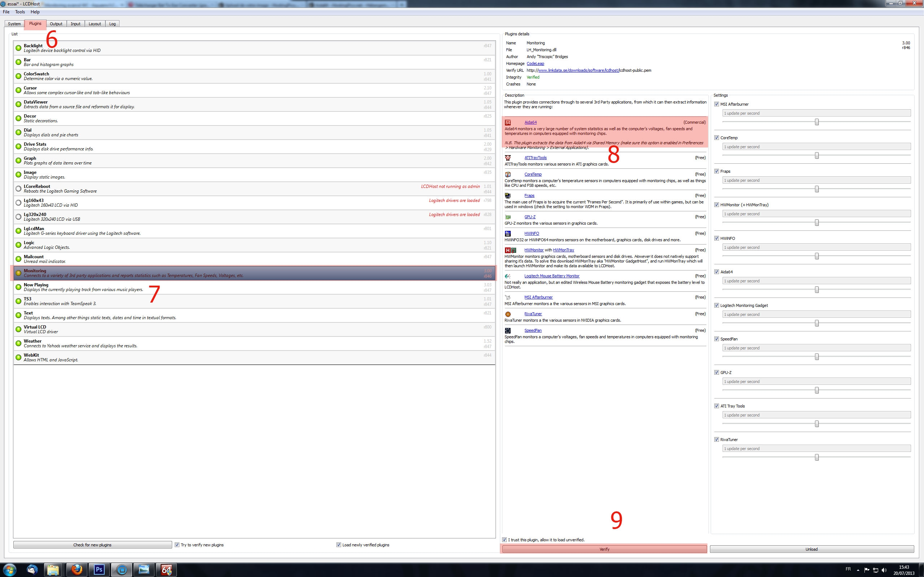This screenshot has height=577, width=924.
Task: Click the green status icon for Backlight
Action: coord(18,48)
